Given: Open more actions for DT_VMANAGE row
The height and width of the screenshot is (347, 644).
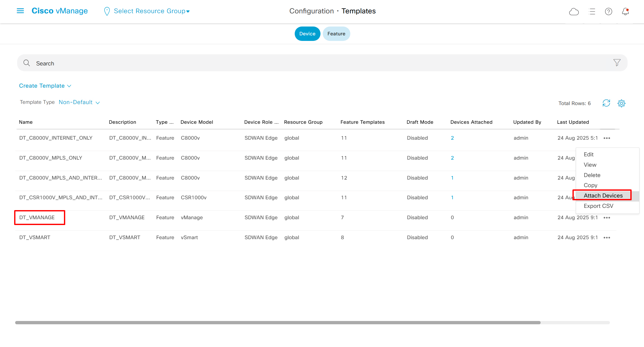Looking at the screenshot, I should click(x=607, y=218).
